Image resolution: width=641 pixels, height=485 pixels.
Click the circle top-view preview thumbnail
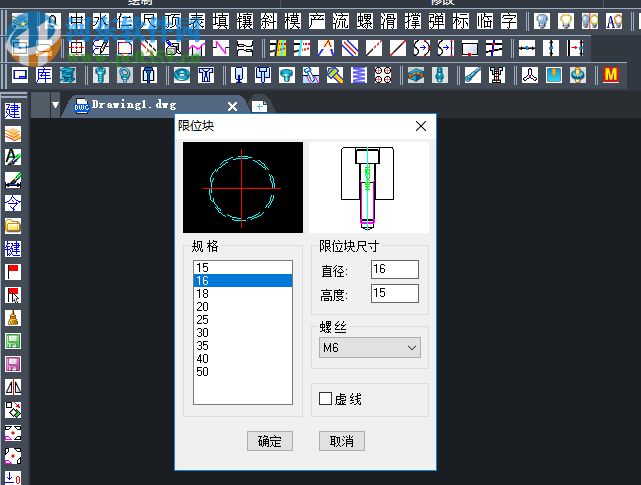243,188
